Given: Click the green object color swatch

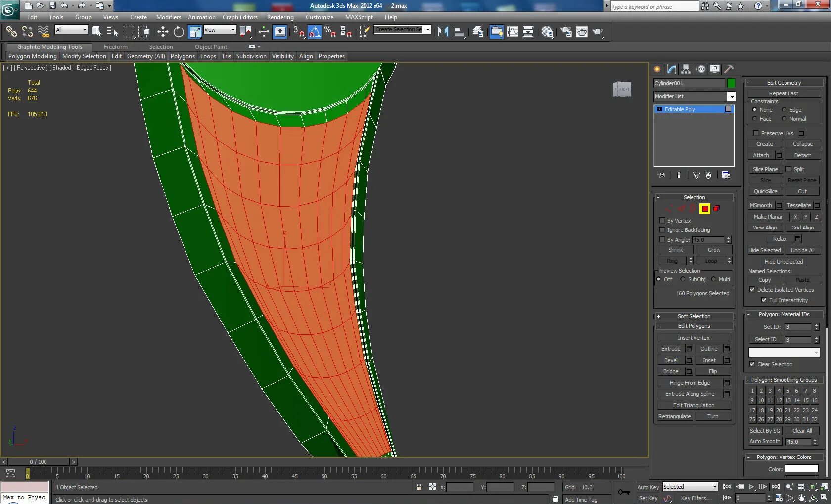Looking at the screenshot, I should (731, 83).
